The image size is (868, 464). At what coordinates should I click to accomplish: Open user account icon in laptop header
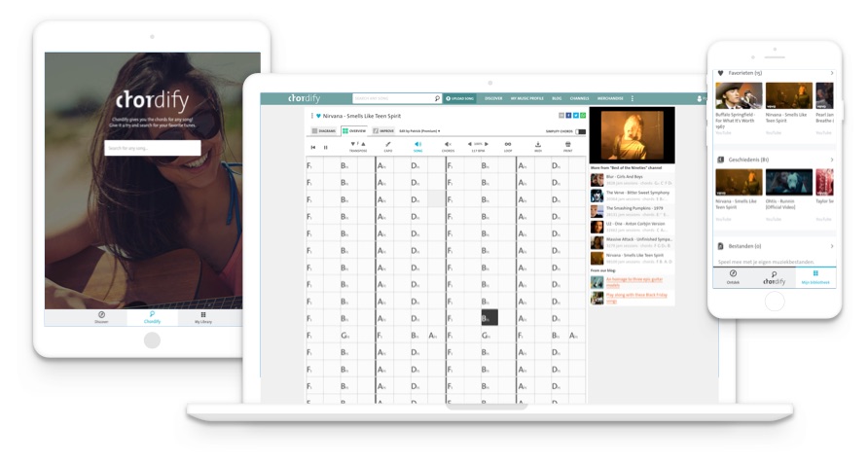pos(700,98)
